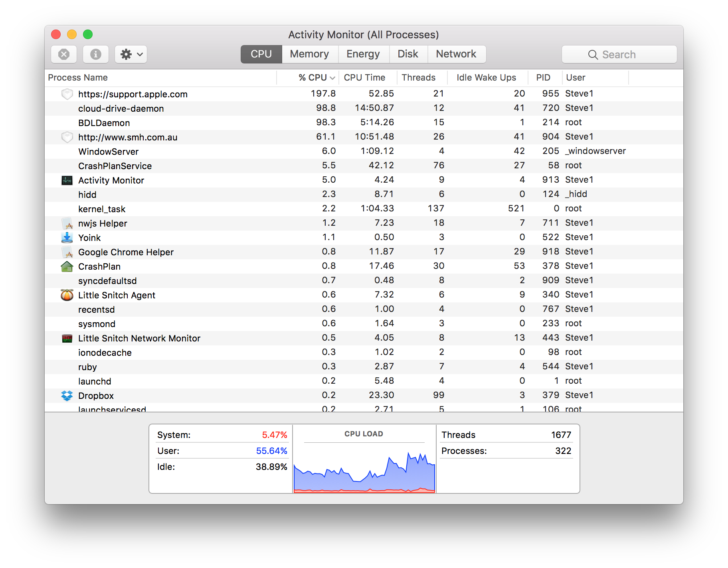Sort by CPU Time column header

pos(368,78)
